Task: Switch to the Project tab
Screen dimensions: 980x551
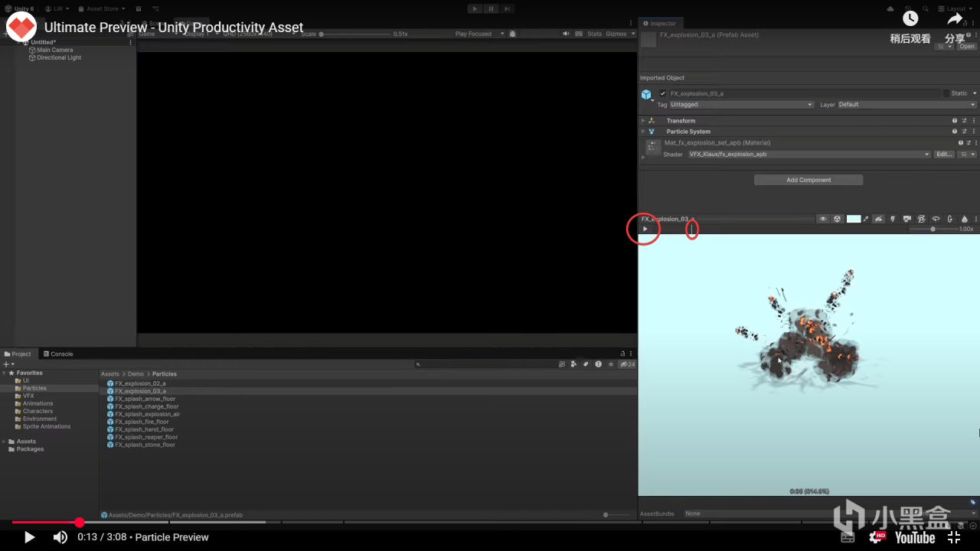Action: point(18,354)
